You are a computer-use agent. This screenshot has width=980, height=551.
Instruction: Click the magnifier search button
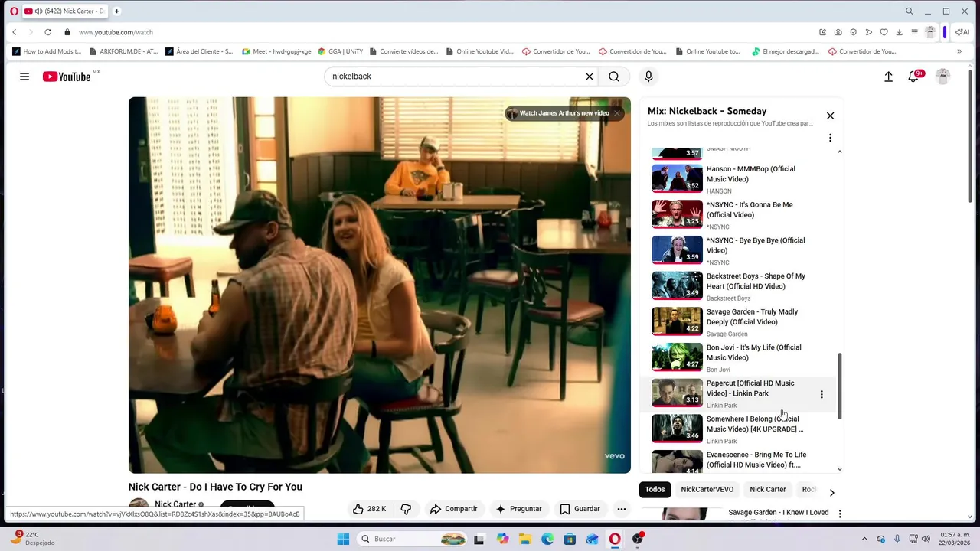point(614,77)
